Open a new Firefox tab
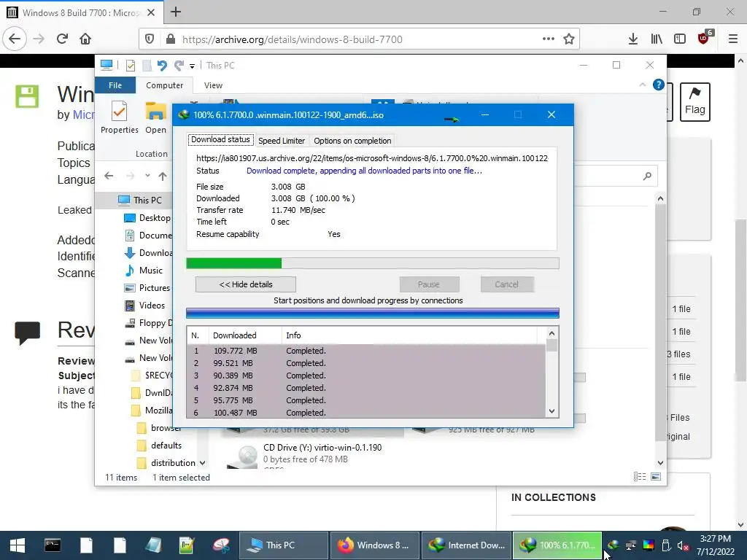This screenshot has height=560, width=747. [x=176, y=12]
